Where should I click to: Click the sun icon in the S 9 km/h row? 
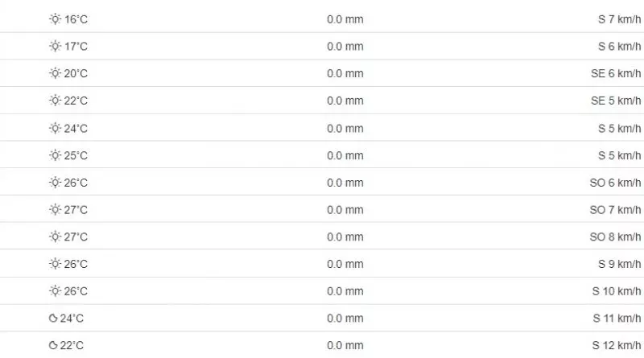pyautogui.click(x=55, y=264)
